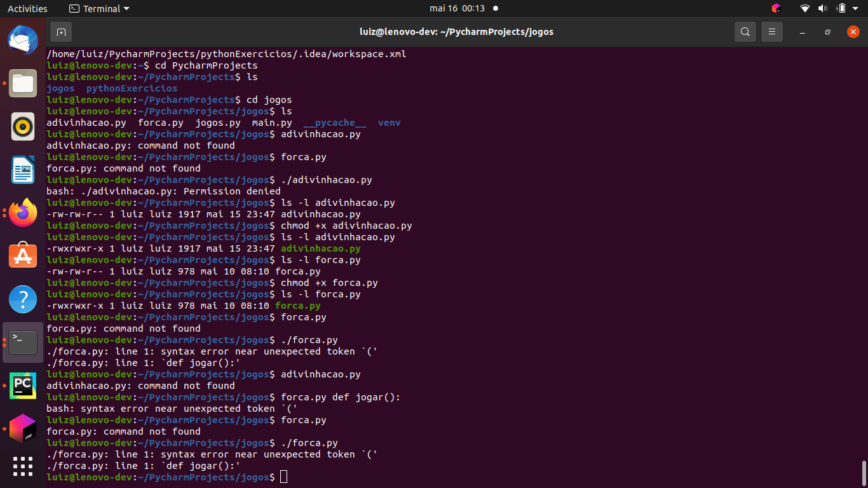Viewport: 868px width, 488px height.
Task: Open the Wi-Fi network indicator
Action: [x=805, y=8]
